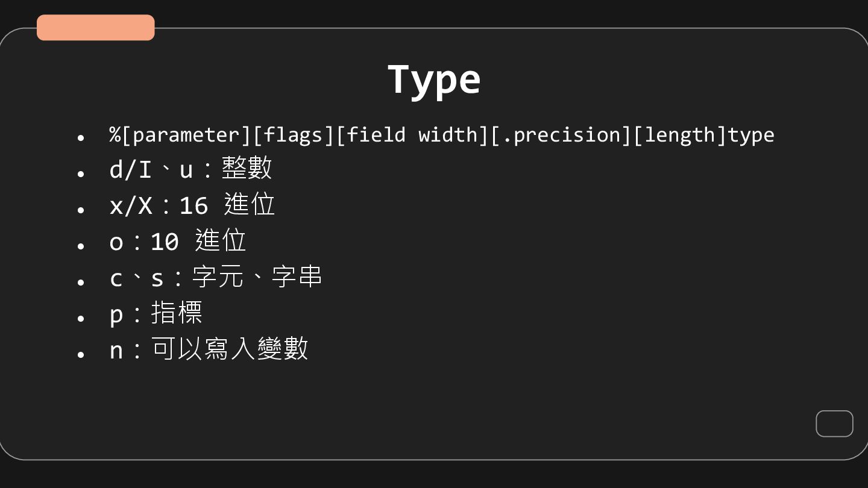Viewport: 868px width, 488px height.
Task: Click the "n:可以寫入變數" line
Action: tap(209, 349)
